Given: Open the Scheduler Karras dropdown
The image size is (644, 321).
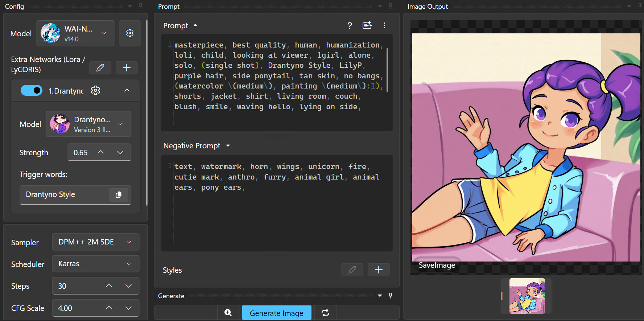Looking at the screenshot, I should [95, 264].
